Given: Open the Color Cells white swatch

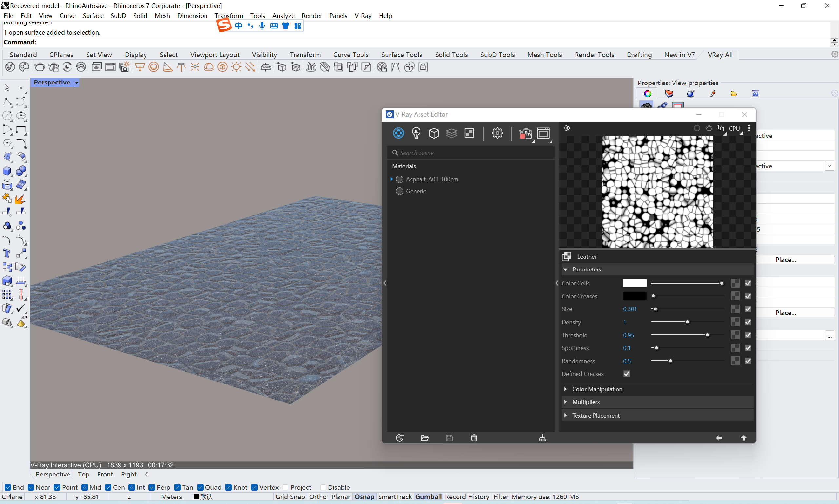Looking at the screenshot, I should point(634,283).
